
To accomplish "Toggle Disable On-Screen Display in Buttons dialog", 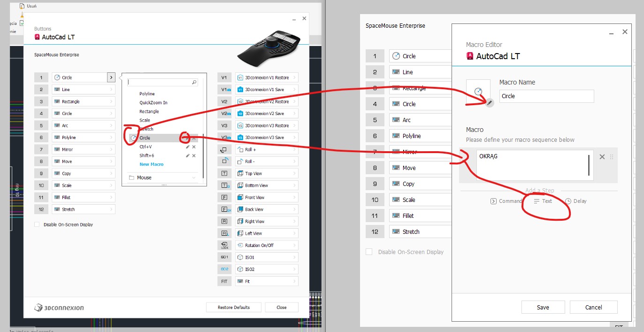I will (x=37, y=224).
